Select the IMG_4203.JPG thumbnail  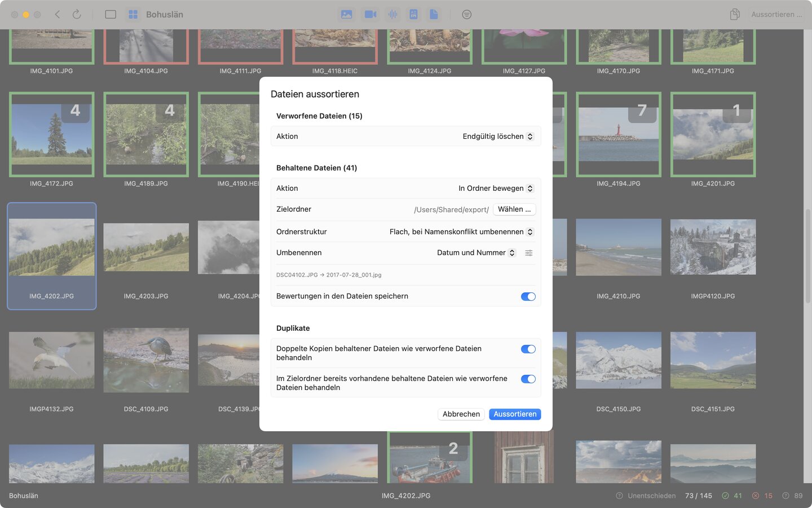[x=146, y=247]
